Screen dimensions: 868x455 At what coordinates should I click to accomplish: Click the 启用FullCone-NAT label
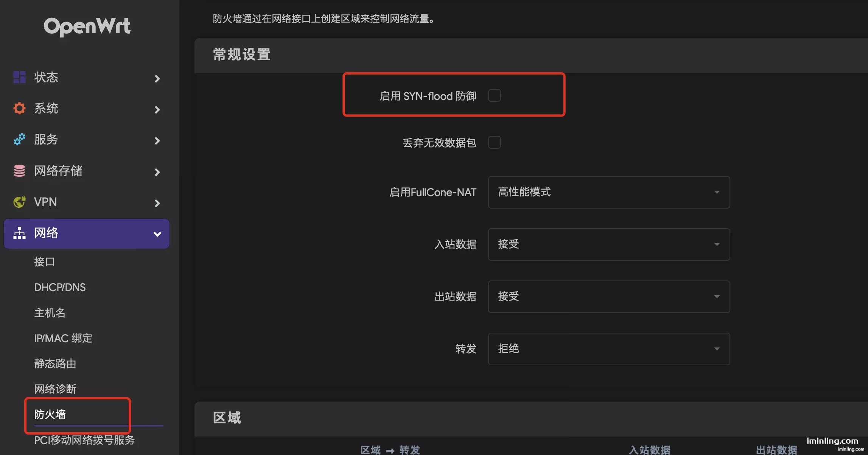point(433,192)
